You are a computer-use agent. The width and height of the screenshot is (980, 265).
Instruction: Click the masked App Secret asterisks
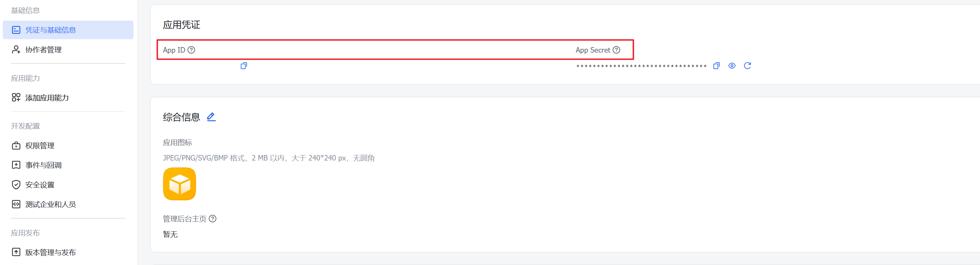[x=641, y=67]
